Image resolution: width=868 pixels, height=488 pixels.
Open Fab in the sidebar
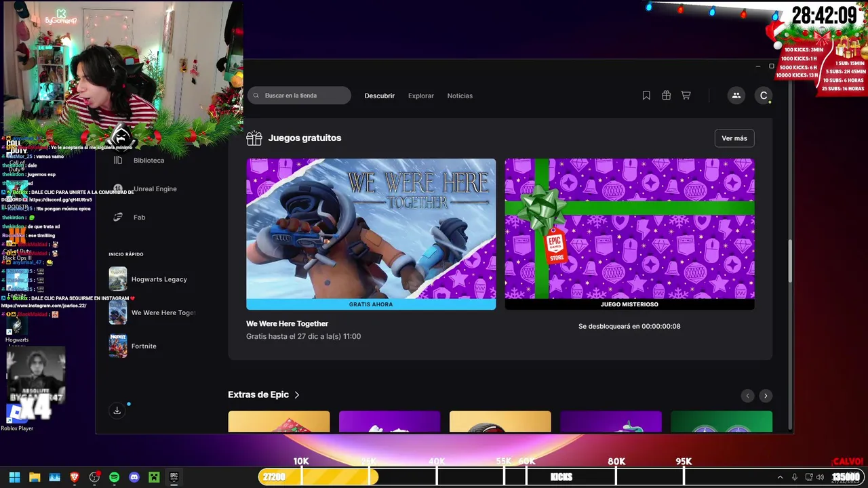pyautogui.click(x=139, y=217)
